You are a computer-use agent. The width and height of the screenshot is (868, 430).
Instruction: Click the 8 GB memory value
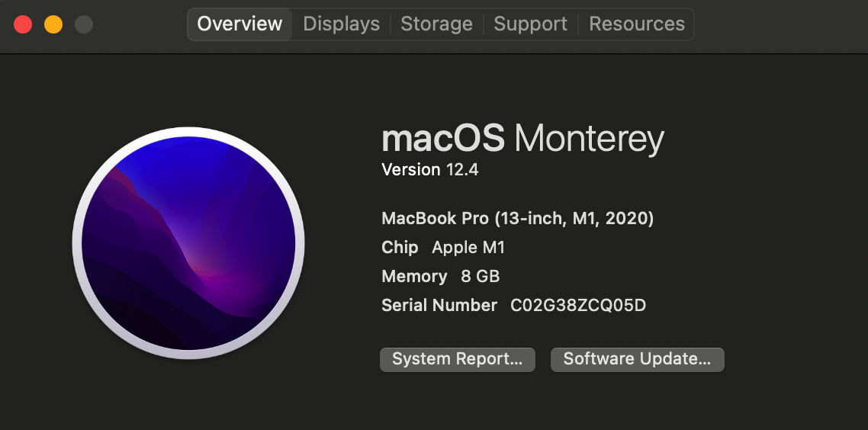(481, 277)
